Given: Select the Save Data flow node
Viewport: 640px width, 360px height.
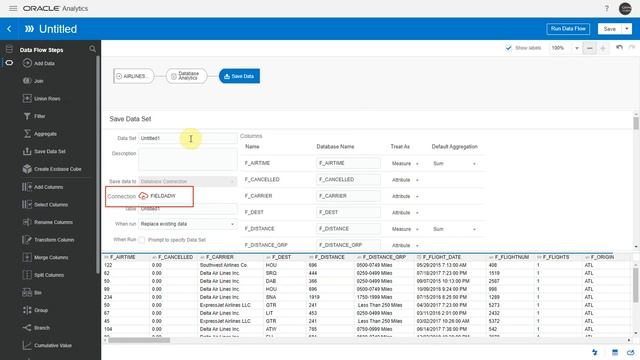Looking at the screenshot, I should pyautogui.click(x=239, y=76).
